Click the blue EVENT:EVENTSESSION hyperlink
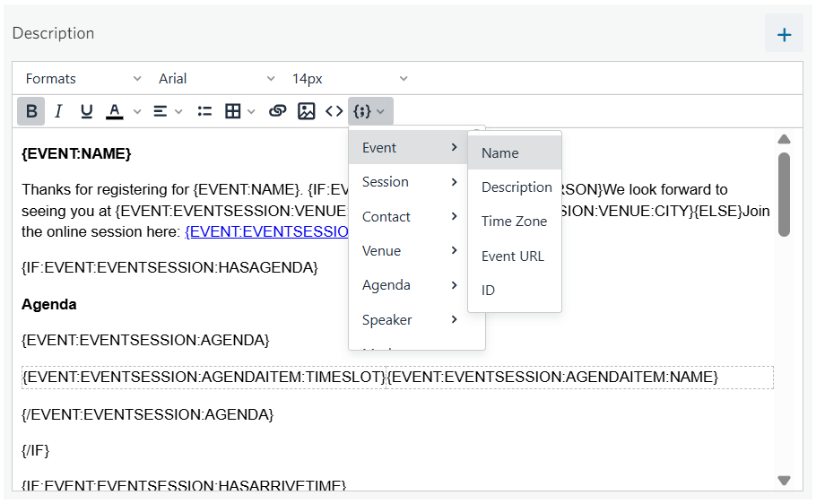Viewport: 816px width, 504px height. [265, 231]
